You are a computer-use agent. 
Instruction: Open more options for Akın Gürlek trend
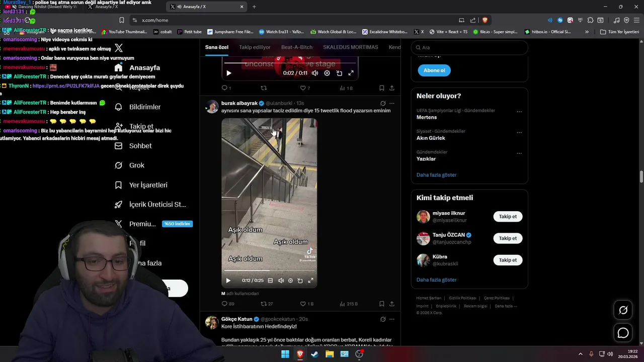(x=519, y=133)
